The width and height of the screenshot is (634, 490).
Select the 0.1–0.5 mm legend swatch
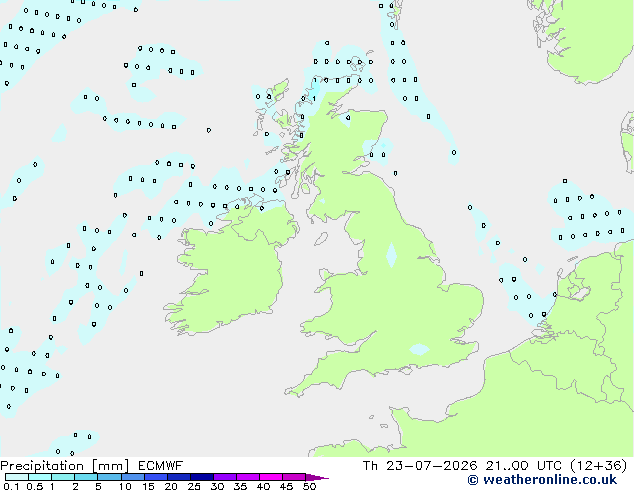pyautogui.click(x=17, y=477)
